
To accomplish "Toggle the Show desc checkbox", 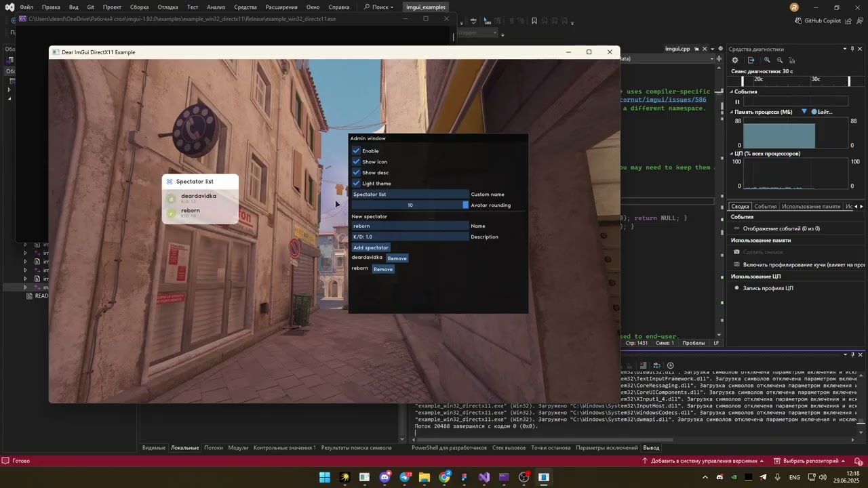I will [356, 172].
